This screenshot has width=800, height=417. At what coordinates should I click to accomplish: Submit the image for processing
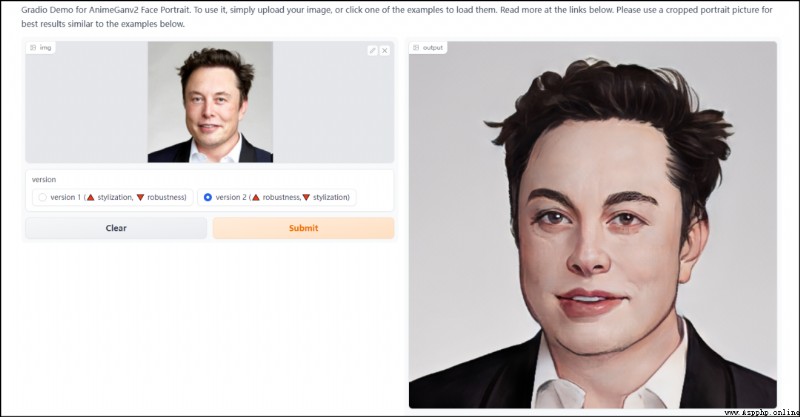tap(304, 228)
